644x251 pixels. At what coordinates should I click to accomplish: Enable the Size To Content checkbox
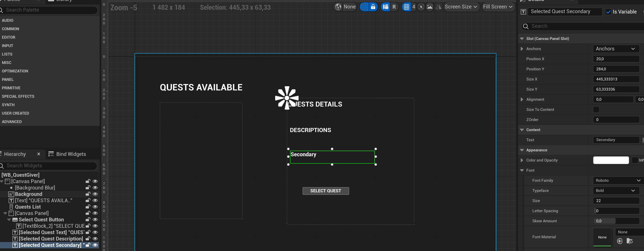pyautogui.click(x=596, y=109)
